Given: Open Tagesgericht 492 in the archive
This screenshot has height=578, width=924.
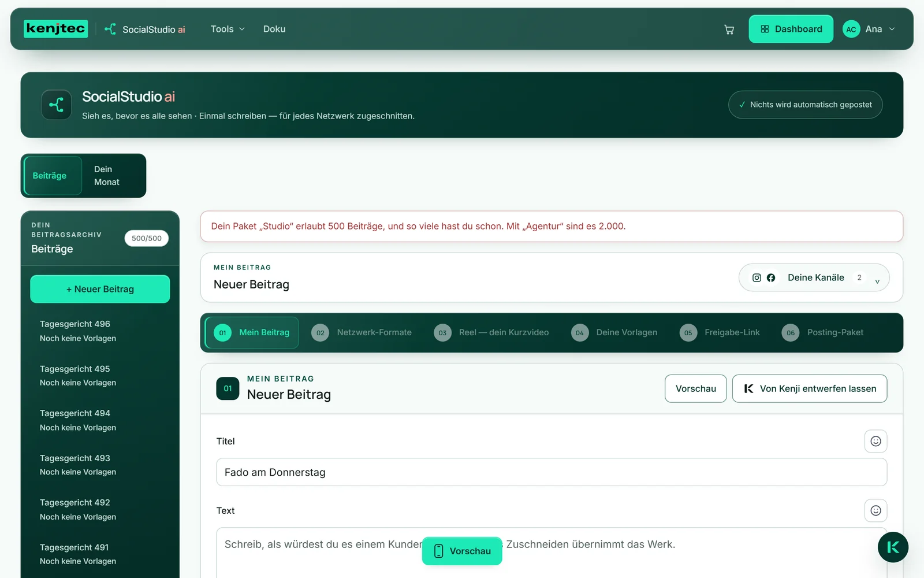Looking at the screenshot, I should (100, 509).
